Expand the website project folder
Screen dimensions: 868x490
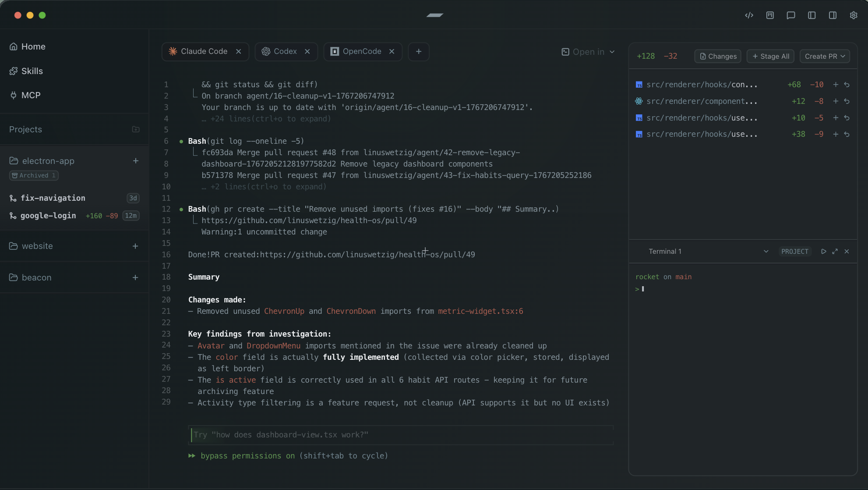31,246
